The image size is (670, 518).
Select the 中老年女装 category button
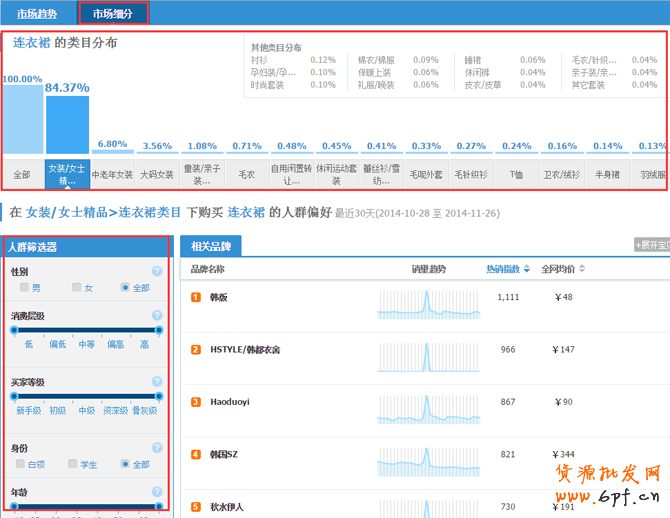pos(112,174)
